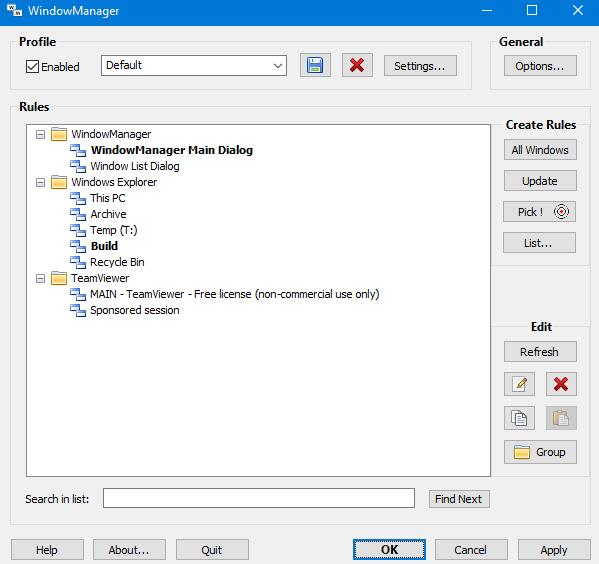Toggle the Enabled profile checkbox

pyautogui.click(x=32, y=66)
